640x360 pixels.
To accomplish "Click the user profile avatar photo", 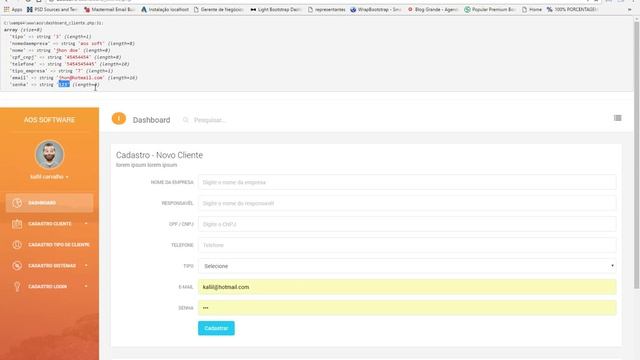I will [x=49, y=155].
